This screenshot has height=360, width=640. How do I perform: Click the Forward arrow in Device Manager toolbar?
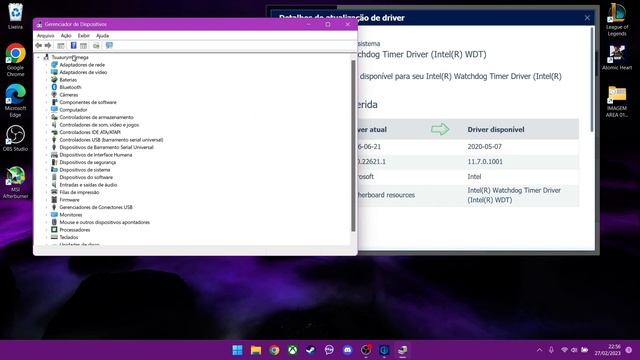(x=48, y=45)
